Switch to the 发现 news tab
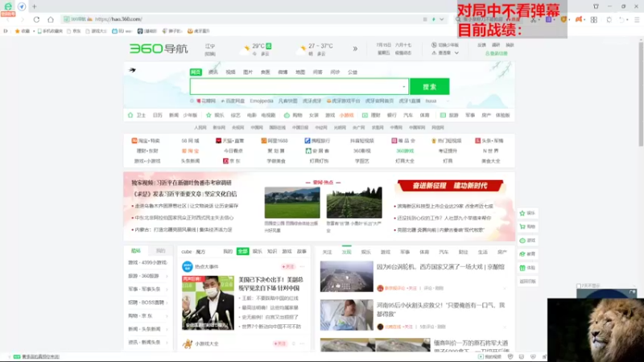The width and height of the screenshot is (644, 362). (347, 252)
